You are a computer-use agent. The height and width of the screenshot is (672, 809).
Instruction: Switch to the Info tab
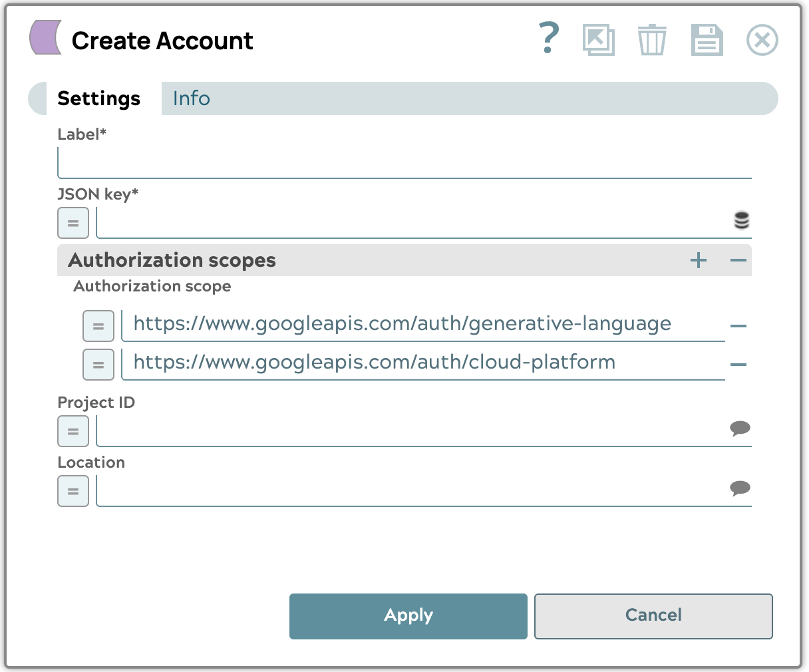pos(192,98)
